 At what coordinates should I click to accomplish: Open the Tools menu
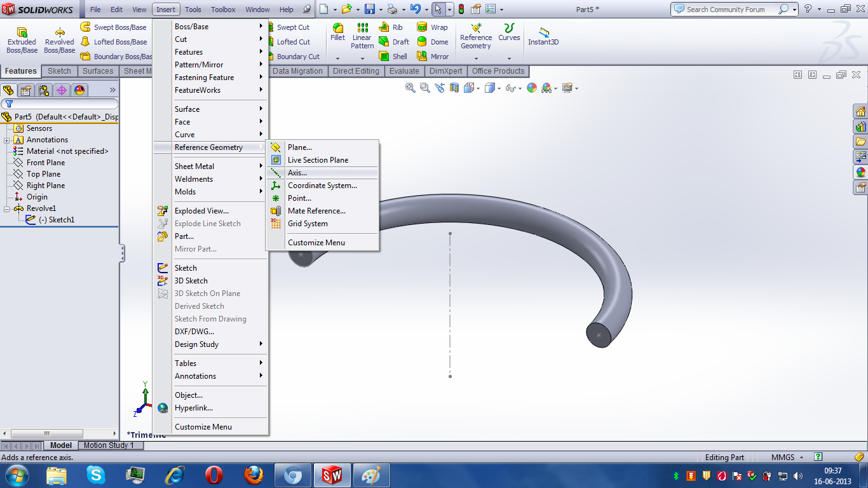click(x=193, y=10)
